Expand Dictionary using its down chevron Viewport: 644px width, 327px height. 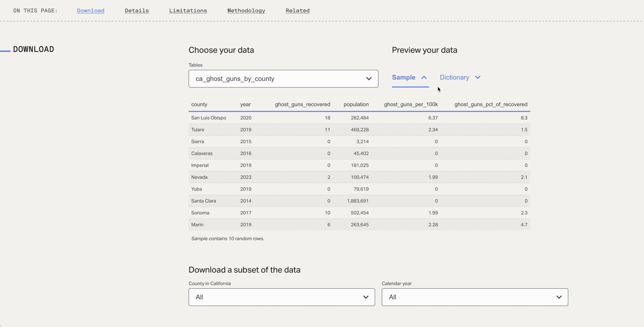coord(478,77)
